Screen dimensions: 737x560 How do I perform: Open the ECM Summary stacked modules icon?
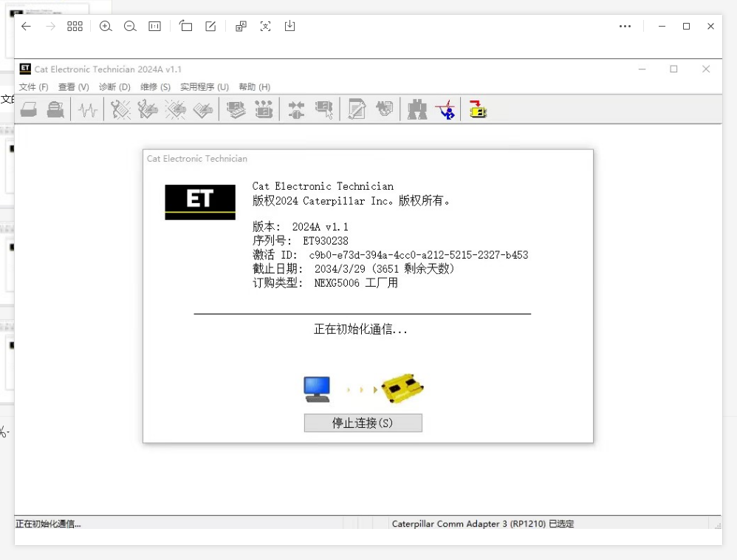tap(236, 110)
